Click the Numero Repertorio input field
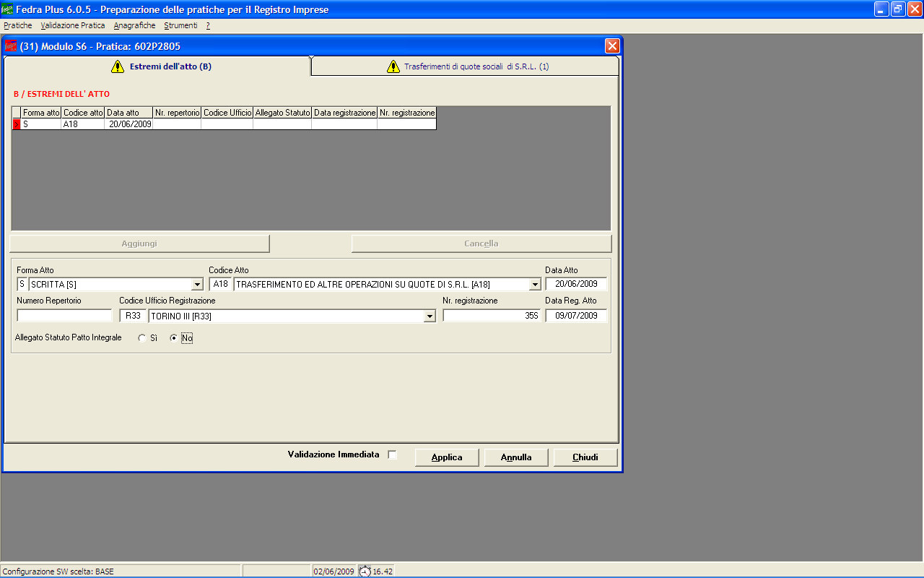924x578 pixels. (x=64, y=316)
